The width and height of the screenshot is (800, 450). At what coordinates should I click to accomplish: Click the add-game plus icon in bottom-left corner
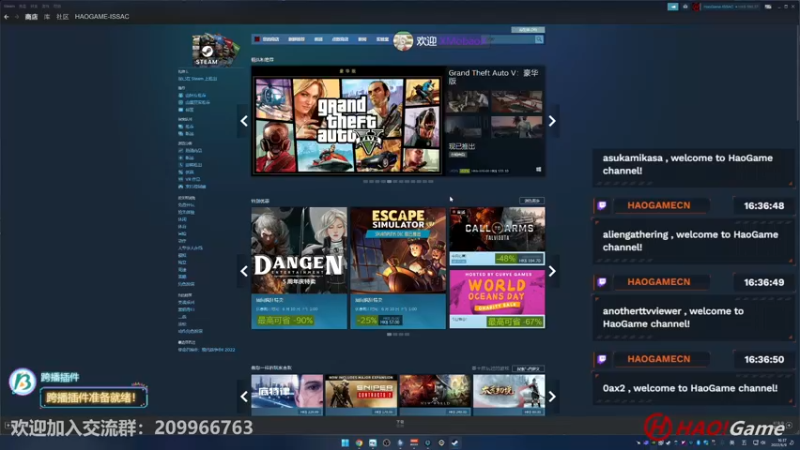tap(7, 424)
